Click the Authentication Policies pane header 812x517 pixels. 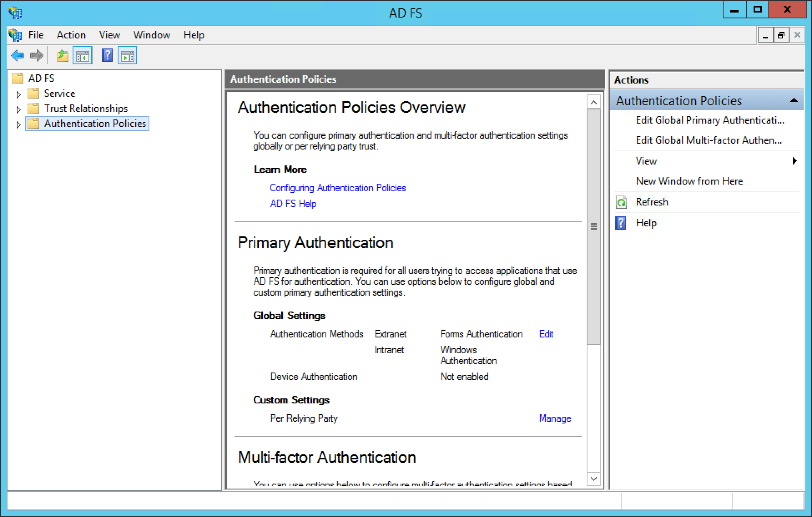[x=415, y=79]
